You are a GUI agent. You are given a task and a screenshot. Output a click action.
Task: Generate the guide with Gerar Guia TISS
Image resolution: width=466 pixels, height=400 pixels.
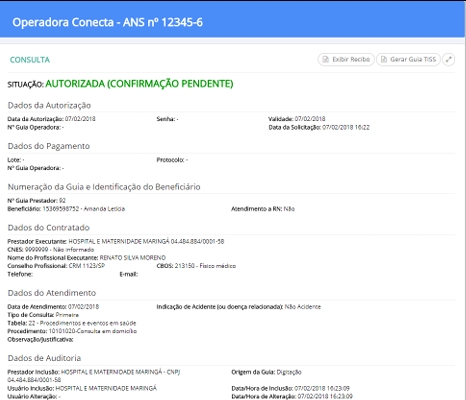(x=408, y=60)
